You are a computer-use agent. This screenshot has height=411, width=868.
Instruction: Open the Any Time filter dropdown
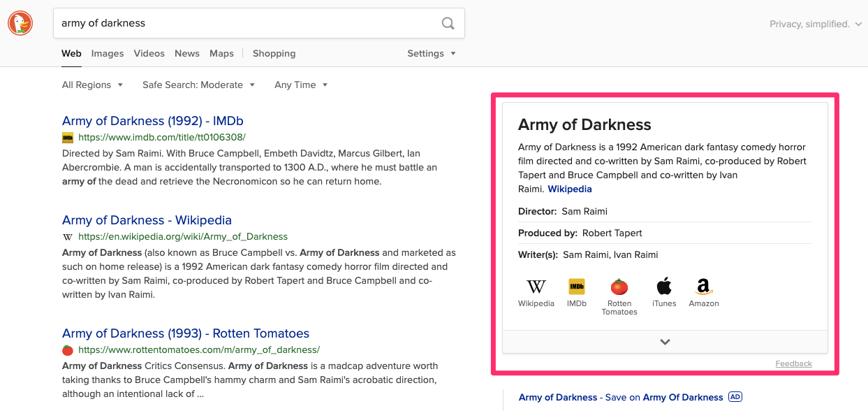click(301, 85)
